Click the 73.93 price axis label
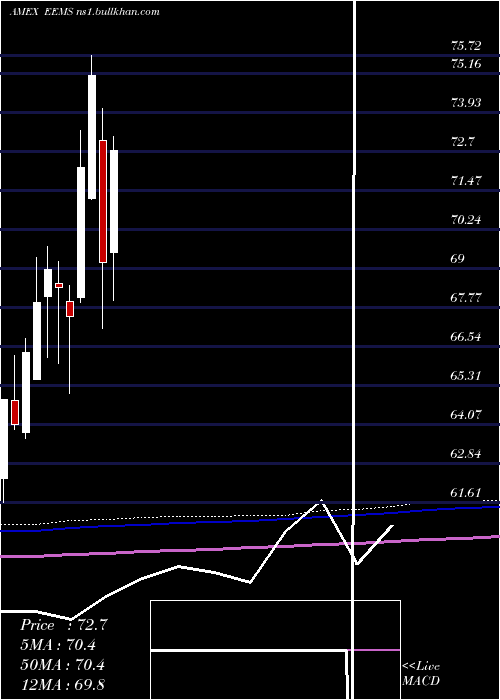The height and width of the screenshot is (700, 500). coord(466,103)
